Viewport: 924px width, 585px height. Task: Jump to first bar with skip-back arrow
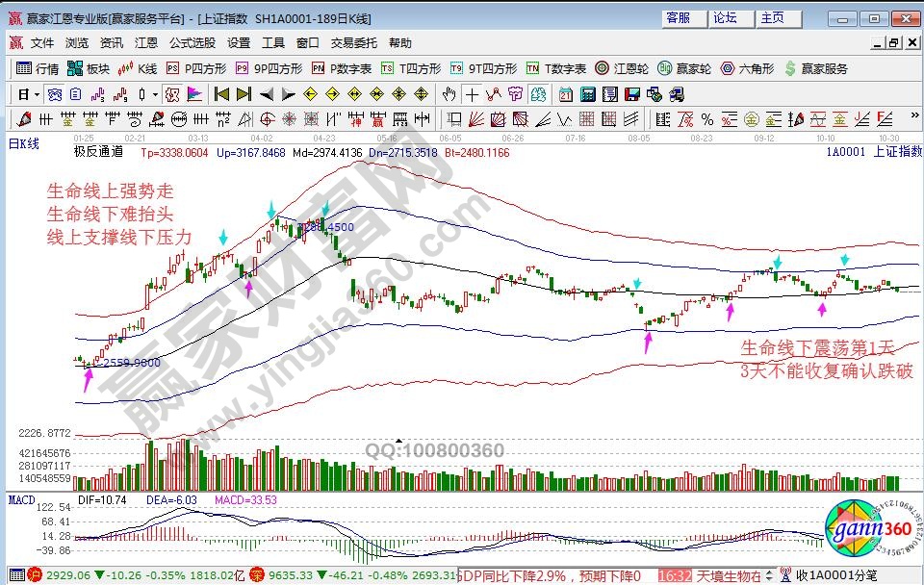[x=221, y=94]
